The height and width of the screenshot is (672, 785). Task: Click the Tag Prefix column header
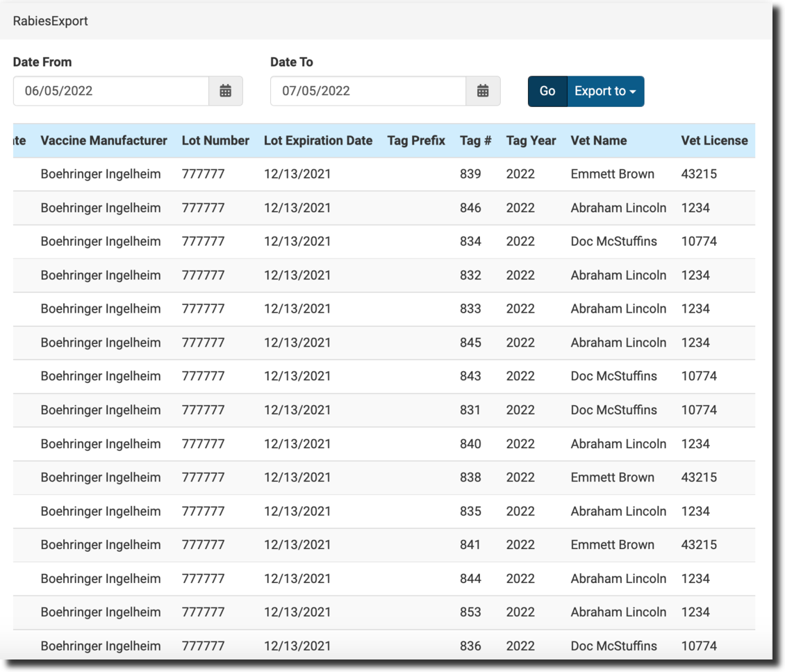(x=416, y=140)
